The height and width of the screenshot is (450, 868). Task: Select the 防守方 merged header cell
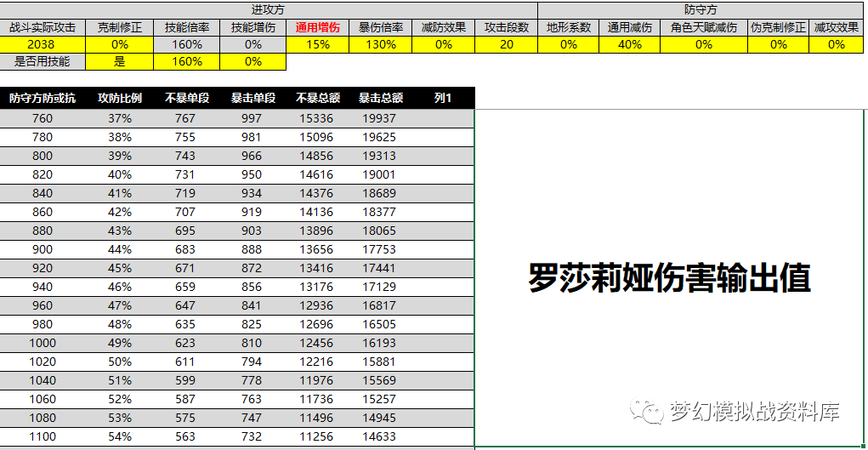[702, 10]
